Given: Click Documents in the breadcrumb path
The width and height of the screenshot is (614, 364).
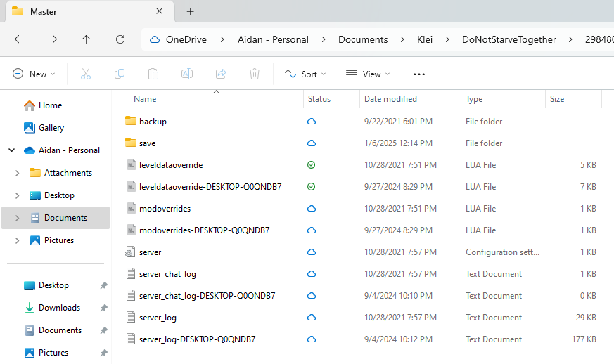Looking at the screenshot, I should pos(363,39).
